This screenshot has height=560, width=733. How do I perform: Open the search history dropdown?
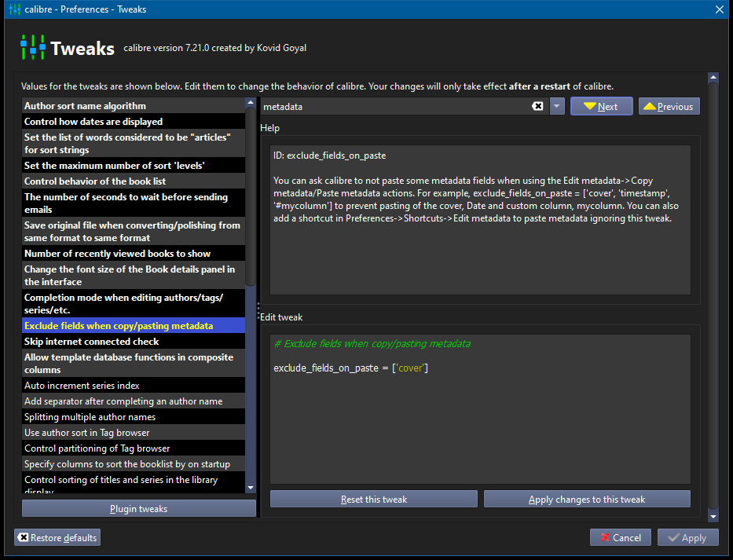(557, 106)
